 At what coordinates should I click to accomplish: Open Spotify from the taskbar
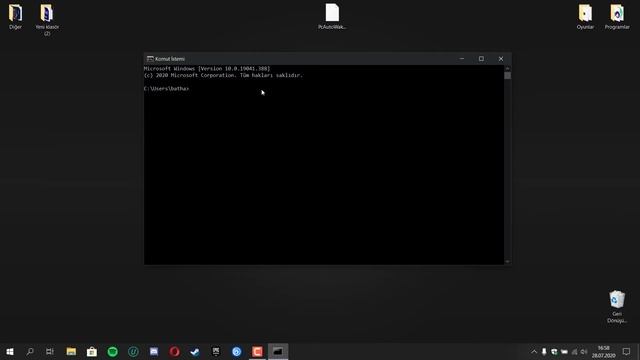[113, 351]
